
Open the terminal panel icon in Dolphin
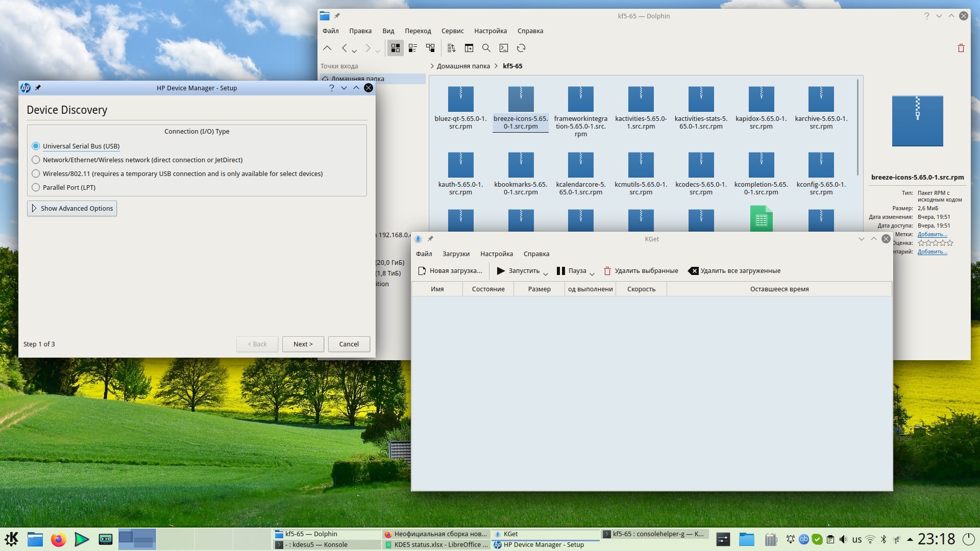tap(504, 48)
